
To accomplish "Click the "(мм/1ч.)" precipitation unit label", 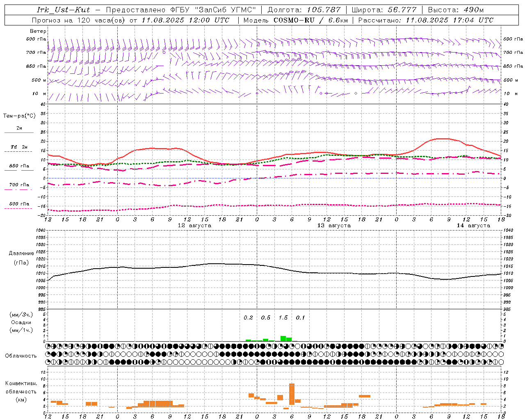I will (21, 330).
